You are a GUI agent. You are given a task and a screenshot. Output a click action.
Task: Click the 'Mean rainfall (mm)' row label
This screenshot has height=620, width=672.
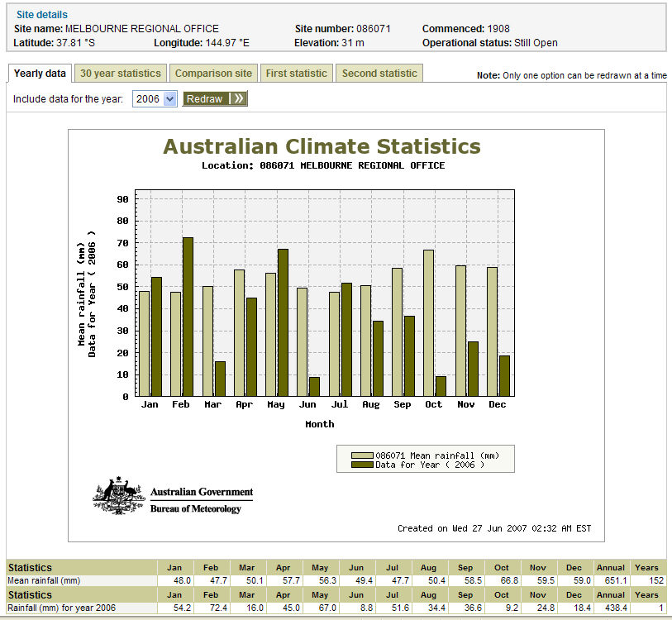[x=44, y=580]
